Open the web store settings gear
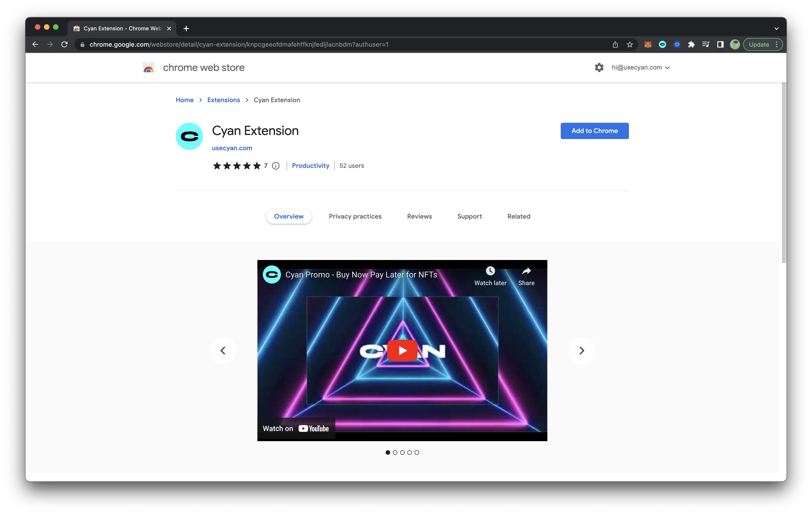Image resolution: width=812 pixels, height=515 pixels. (599, 67)
